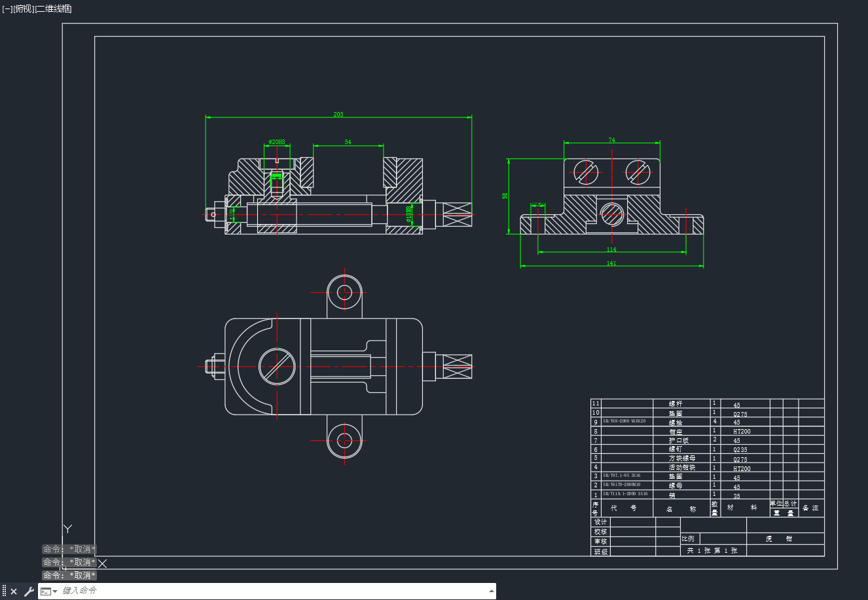Open the 二维线框 visual style menu
Viewport: 868px width, 600px height.
pos(53,9)
